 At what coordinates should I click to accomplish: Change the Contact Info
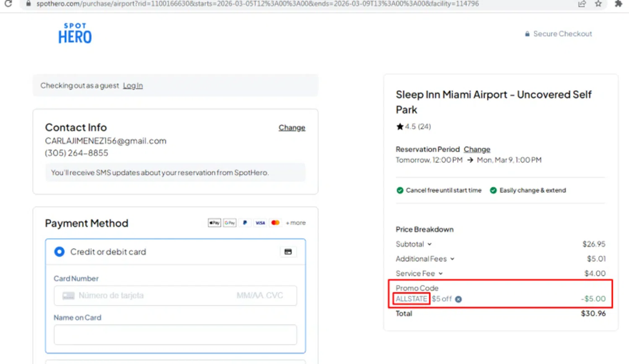[x=292, y=128]
